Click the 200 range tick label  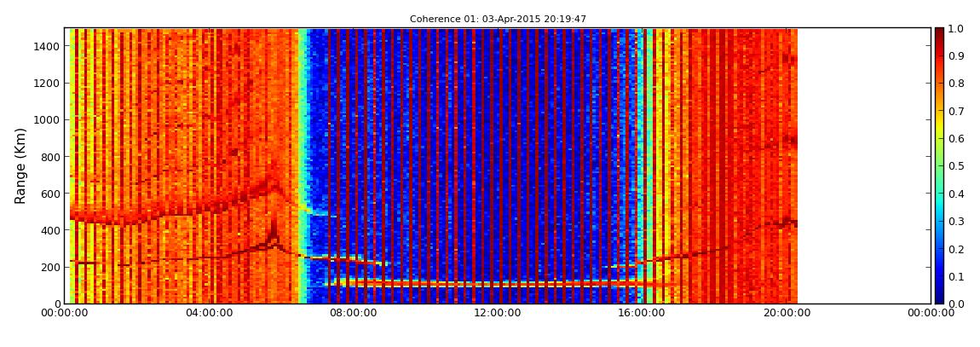click(50, 268)
